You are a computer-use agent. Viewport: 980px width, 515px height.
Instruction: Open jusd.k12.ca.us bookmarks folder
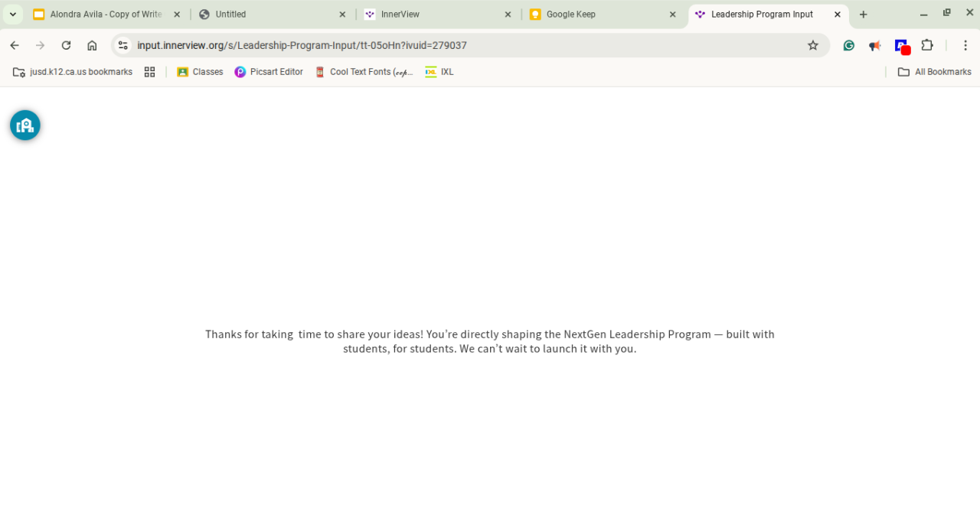[x=73, y=72]
